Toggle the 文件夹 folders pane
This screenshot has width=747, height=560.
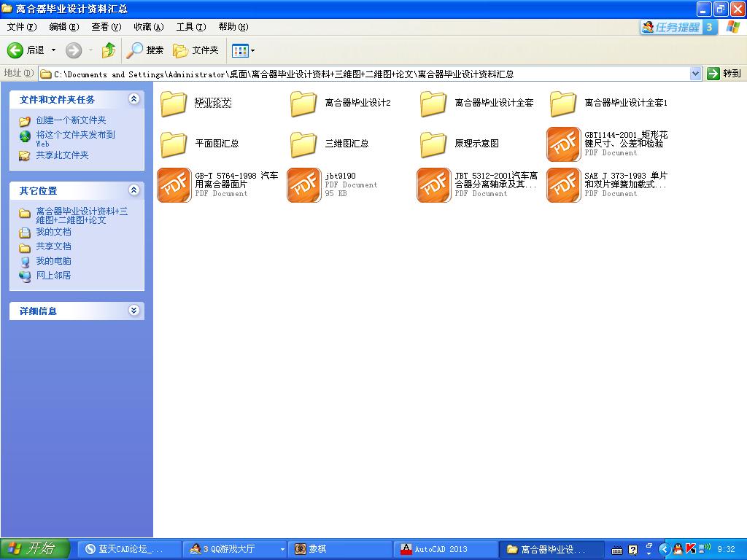pyautogui.click(x=196, y=50)
